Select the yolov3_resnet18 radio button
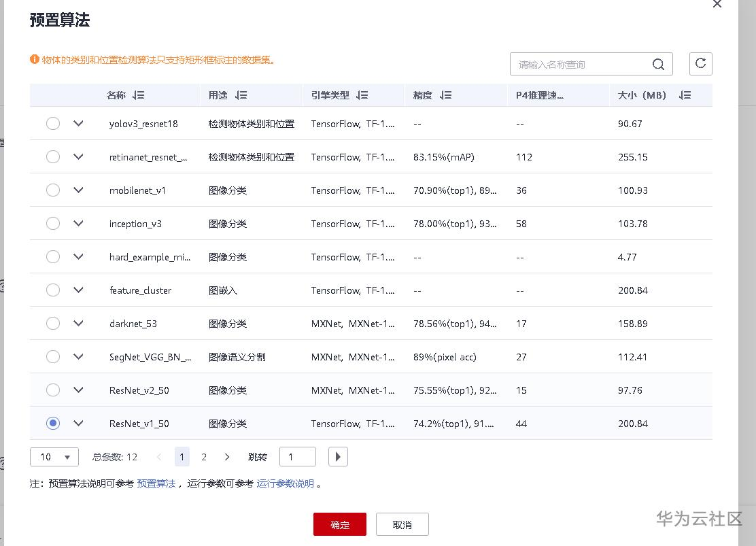 click(x=53, y=124)
